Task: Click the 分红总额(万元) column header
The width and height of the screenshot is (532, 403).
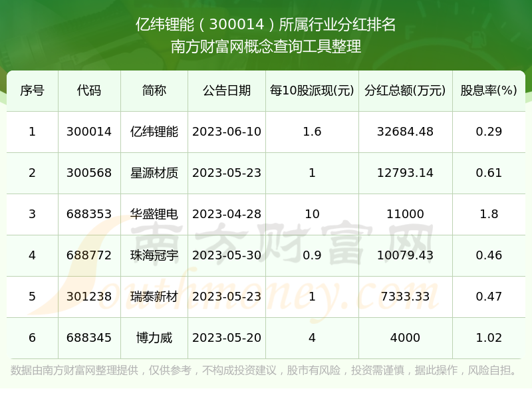Action: tap(405, 90)
